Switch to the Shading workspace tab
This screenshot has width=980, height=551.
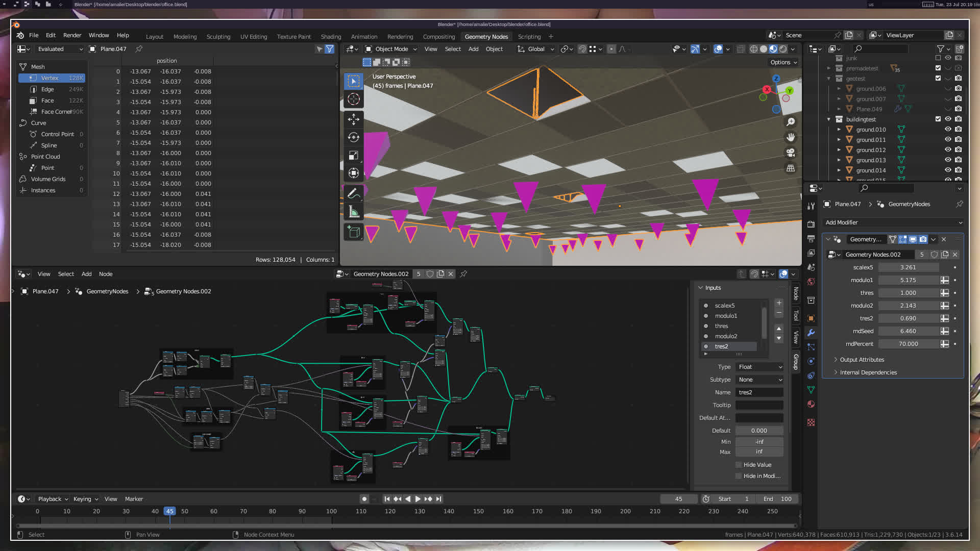click(x=331, y=37)
